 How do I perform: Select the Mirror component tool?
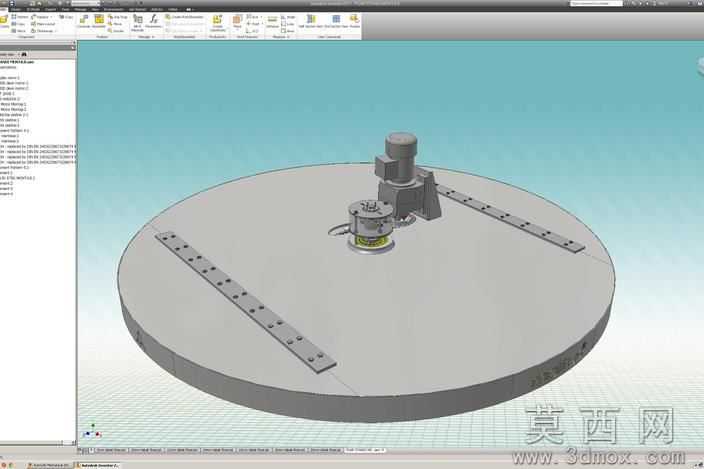tap(19, 31)
